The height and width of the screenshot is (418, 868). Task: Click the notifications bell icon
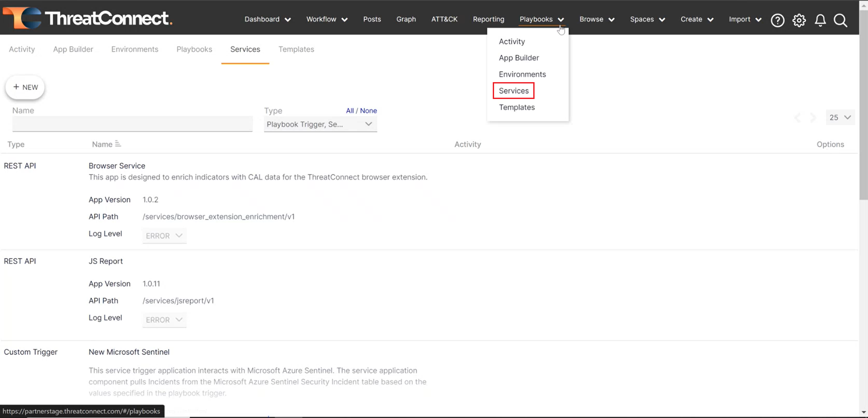tap(820, 20)
